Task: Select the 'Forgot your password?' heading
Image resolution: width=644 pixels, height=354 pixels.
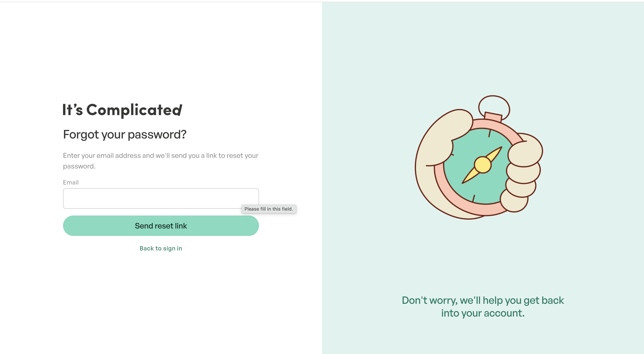Action: [125, 134]
